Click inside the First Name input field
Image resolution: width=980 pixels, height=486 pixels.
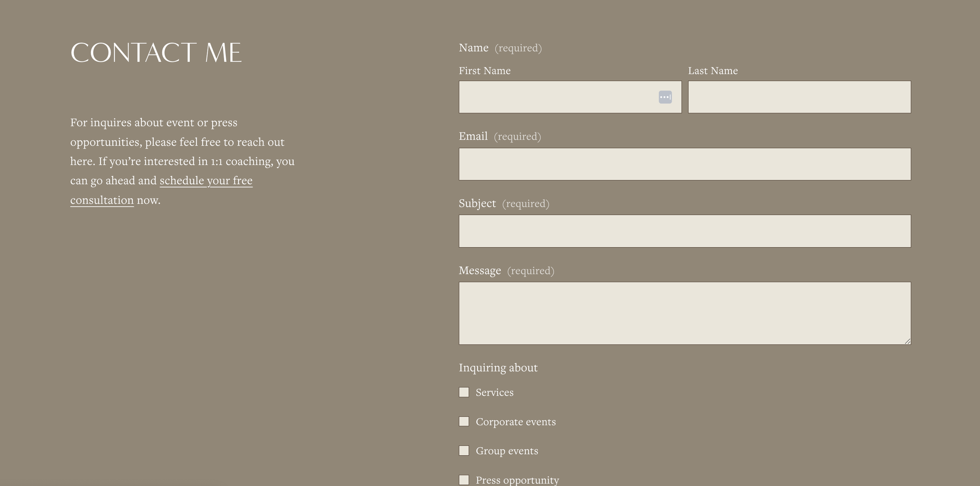tap(557, 96)
